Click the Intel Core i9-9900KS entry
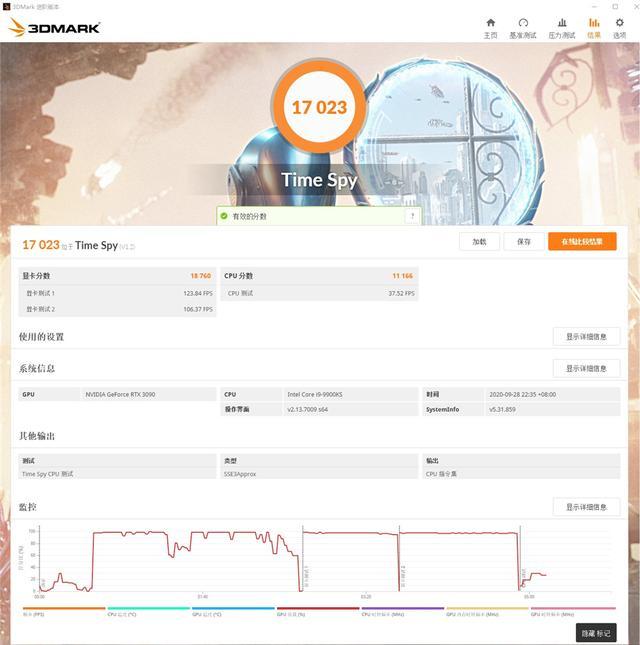The image size is (640, 645). 315,394
